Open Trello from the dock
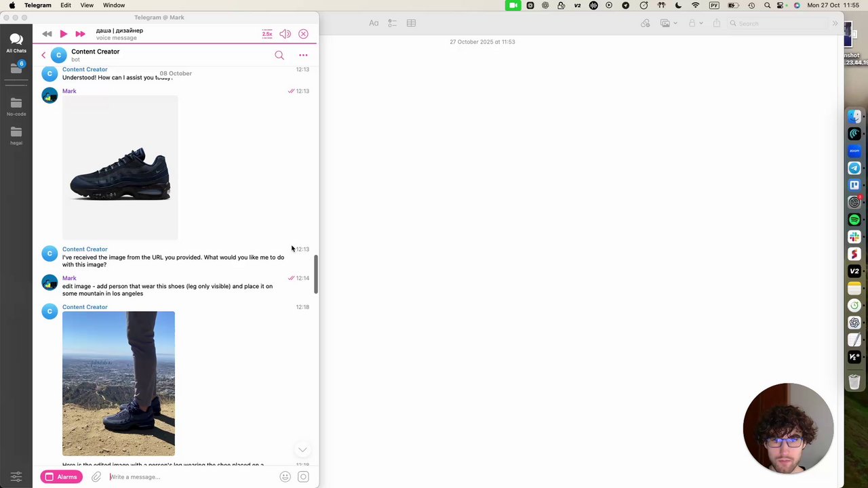Image resolution: width=868 pixels, height=488 pixels. pos(854,185)
